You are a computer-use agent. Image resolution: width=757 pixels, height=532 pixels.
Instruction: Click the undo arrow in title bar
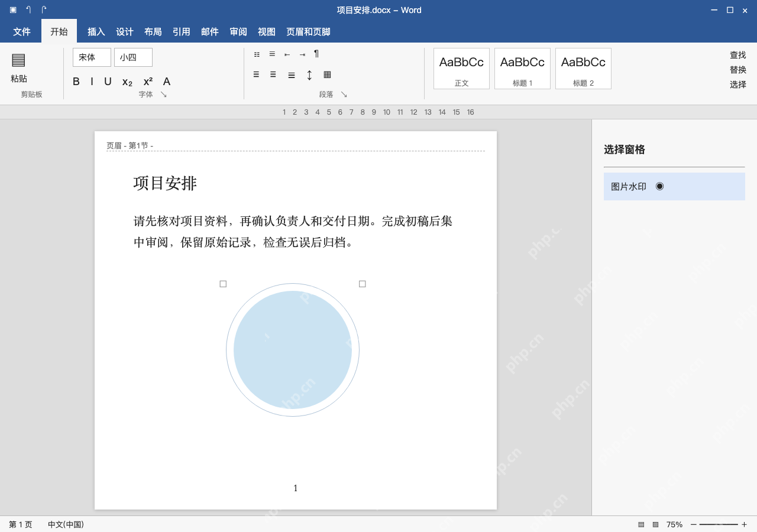click(28, 10)
